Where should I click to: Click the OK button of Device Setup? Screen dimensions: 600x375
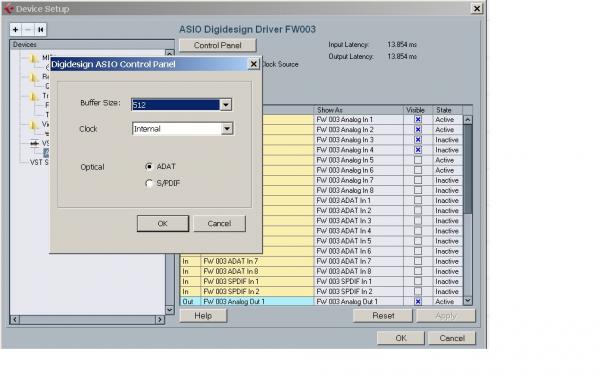[401, 338]
